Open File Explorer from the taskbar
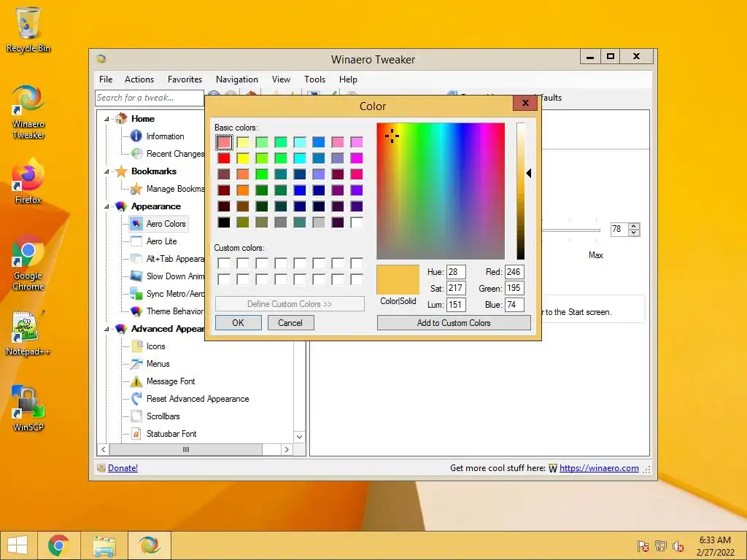This screenshot has height=560, width=747. pyautogui.click(x=104, y=545)
